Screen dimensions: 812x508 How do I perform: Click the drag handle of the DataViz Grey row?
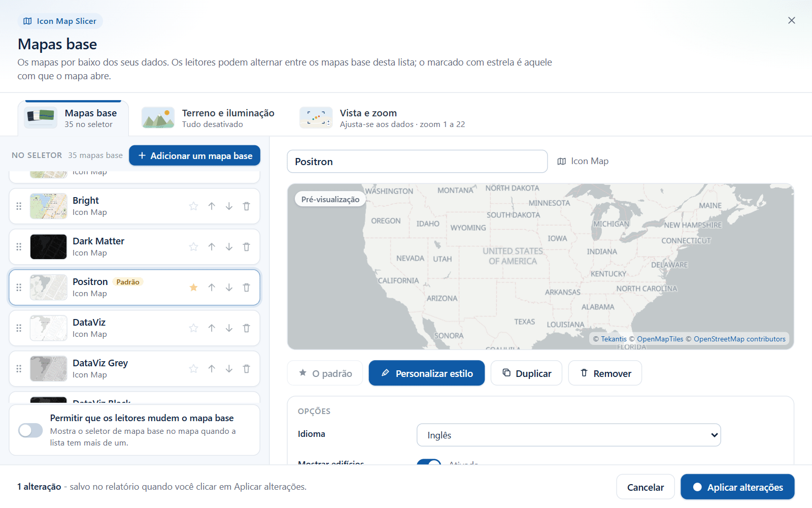[x=19, y=369]
